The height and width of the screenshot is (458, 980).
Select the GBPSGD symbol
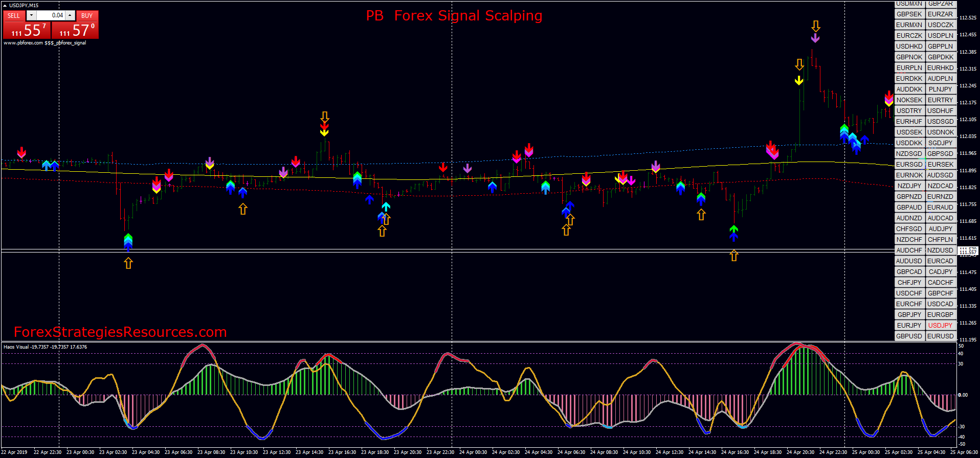(941, 153)
